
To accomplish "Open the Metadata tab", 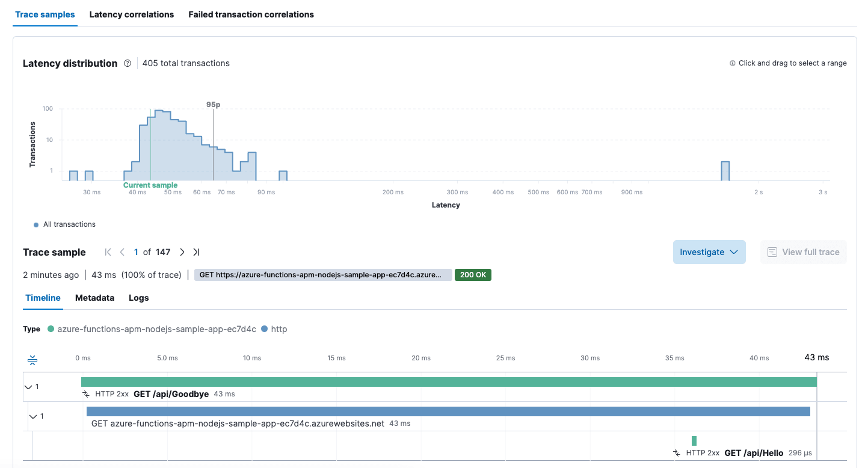I will 94,298.
